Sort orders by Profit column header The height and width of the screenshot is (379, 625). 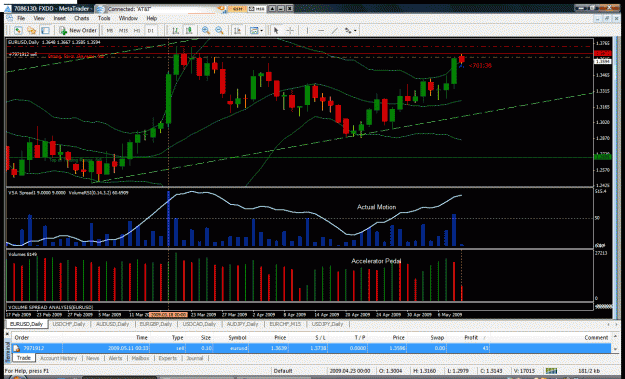point(471,338)
